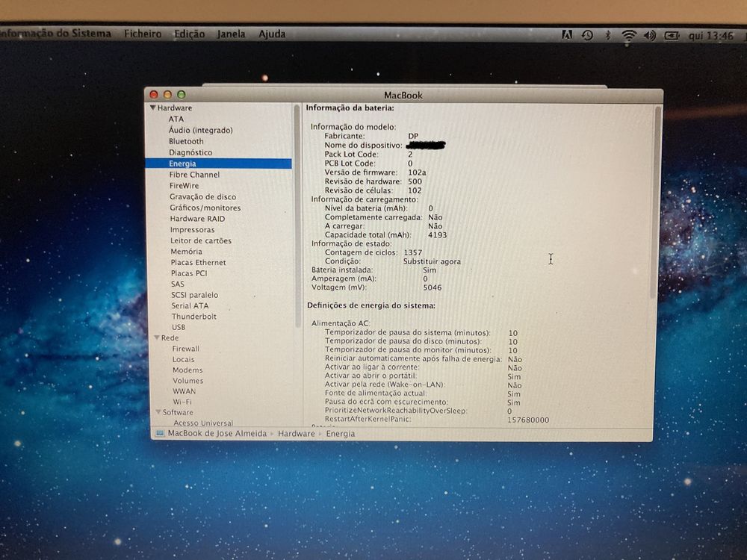Select FireWire in the sidebar
The width and height of the screenshot is (747, 560).
184,186
